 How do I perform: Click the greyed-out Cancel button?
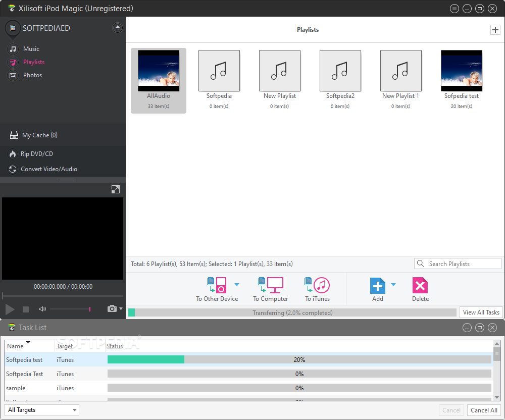(451, 410)
